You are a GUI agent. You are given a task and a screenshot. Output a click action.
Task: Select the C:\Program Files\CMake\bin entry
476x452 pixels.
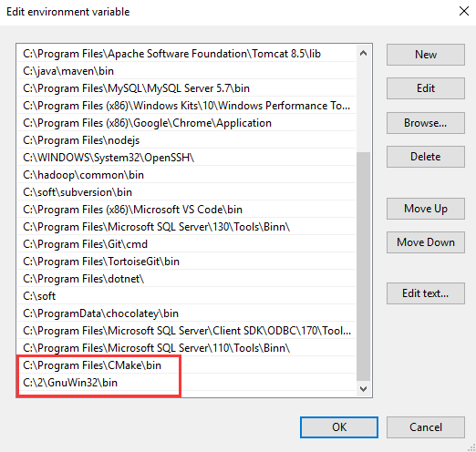pyautogui.click(x=186, y=365)
